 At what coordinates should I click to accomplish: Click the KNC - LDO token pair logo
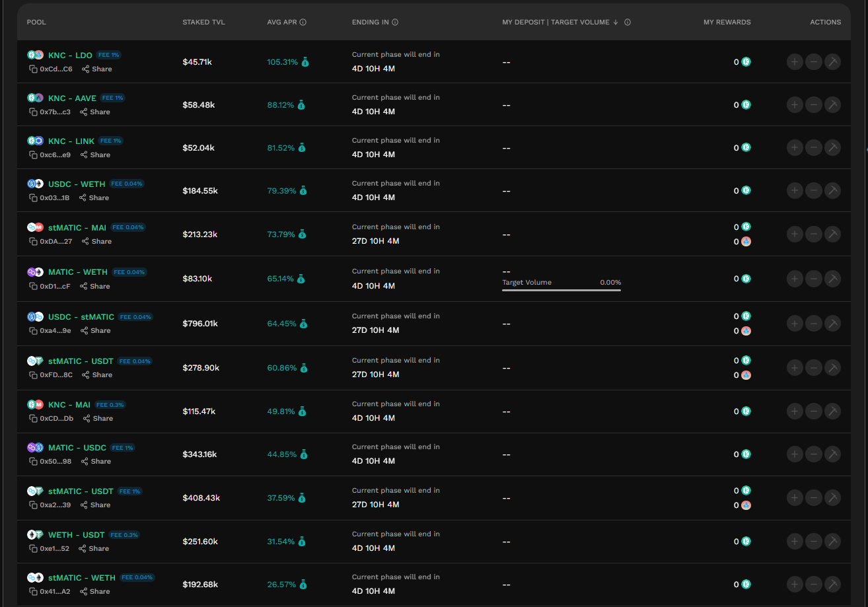click(x=35, y=55)
